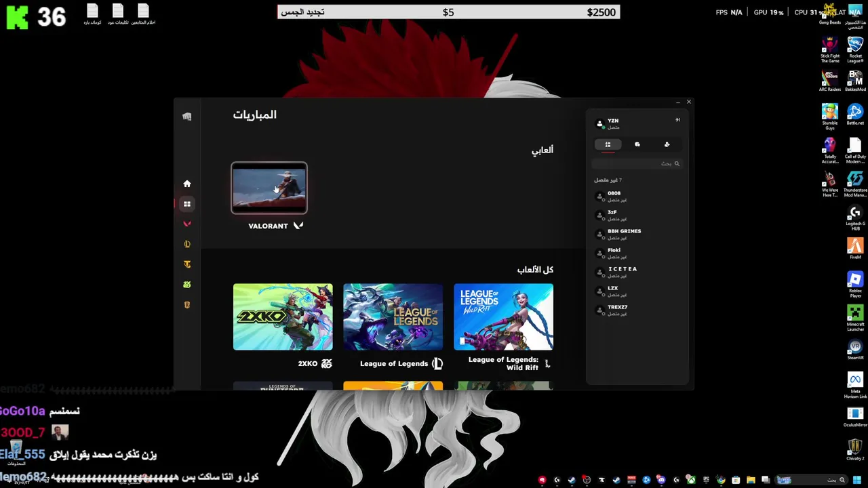The width and height of the screenshot is (868, 488).
Task: Collapse the friends panel arrow icon
Action: [x=677, y=120]
